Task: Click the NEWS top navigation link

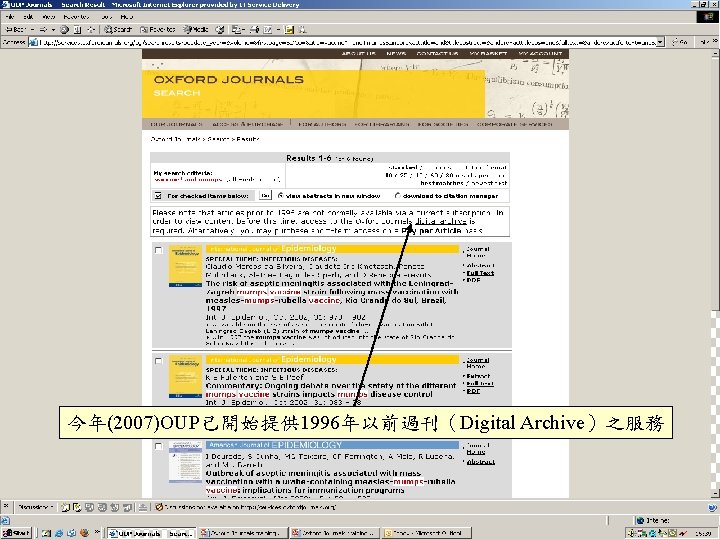Action: [x=396, y=54]
